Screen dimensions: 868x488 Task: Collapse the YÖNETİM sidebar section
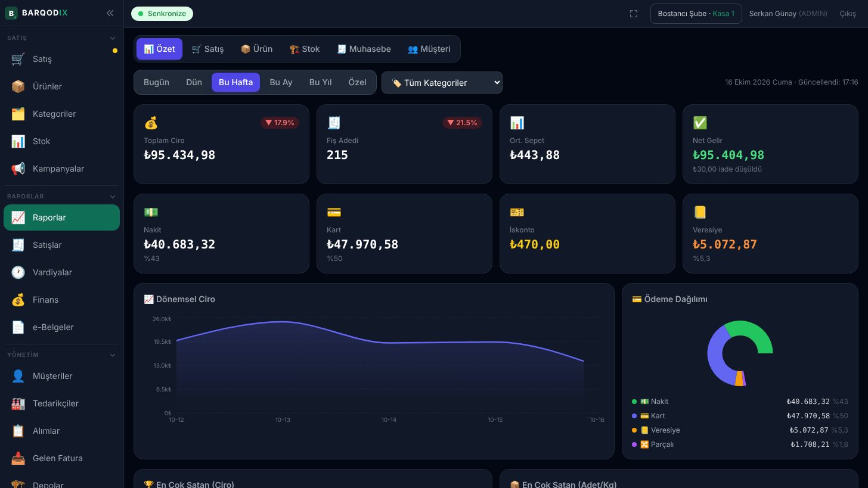(113, 355)
